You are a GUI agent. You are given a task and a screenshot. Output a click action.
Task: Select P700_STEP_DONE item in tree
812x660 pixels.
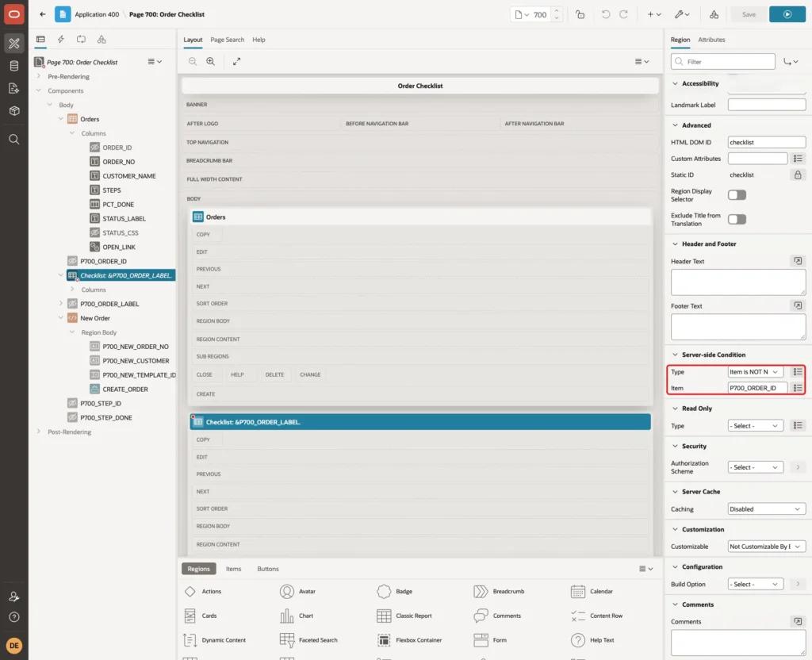click(x=105, y=417)
